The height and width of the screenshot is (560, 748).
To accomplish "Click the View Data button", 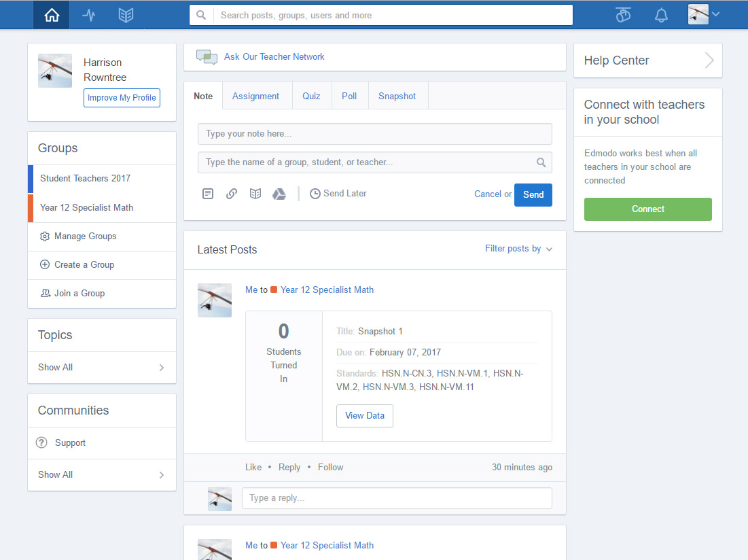I will tap(364, 415).
